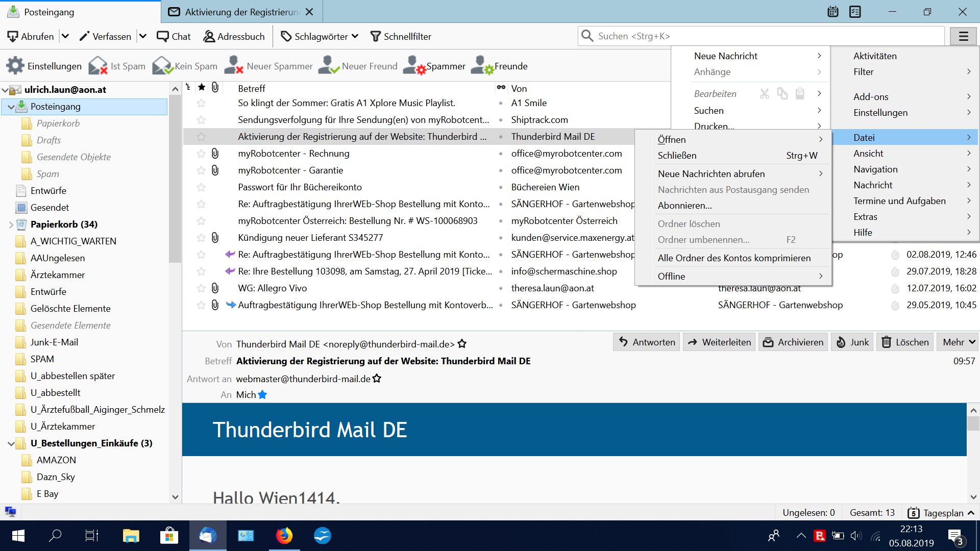
Task: Click the Junk flame button
Action: coord(852,342)
